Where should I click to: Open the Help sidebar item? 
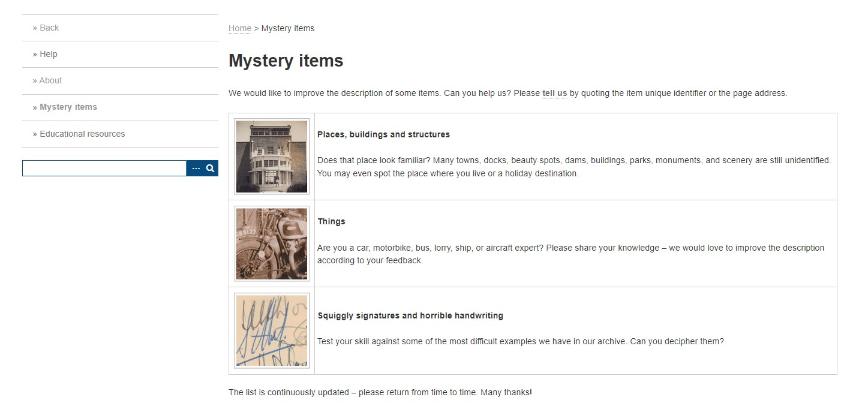click(46, 54)
